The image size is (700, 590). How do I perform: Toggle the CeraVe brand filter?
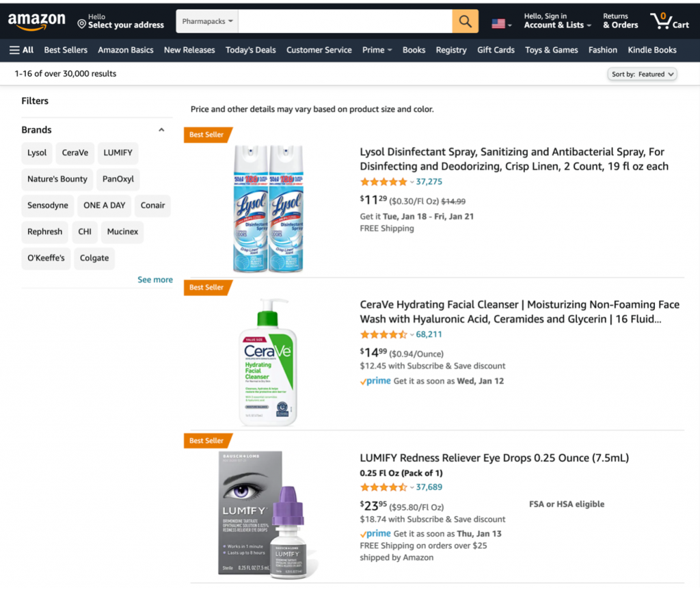point(75,153)
